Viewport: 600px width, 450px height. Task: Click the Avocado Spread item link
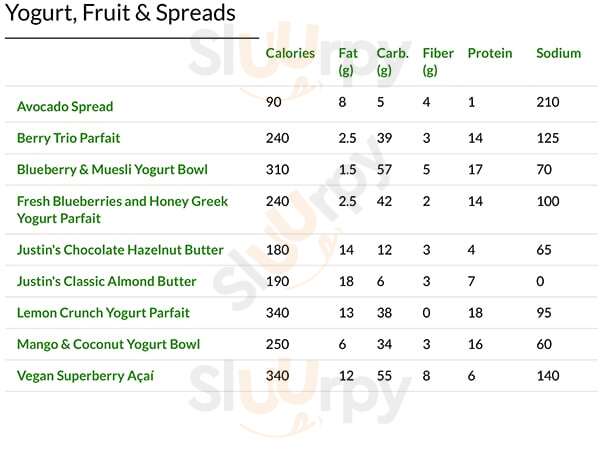(65, 106)
